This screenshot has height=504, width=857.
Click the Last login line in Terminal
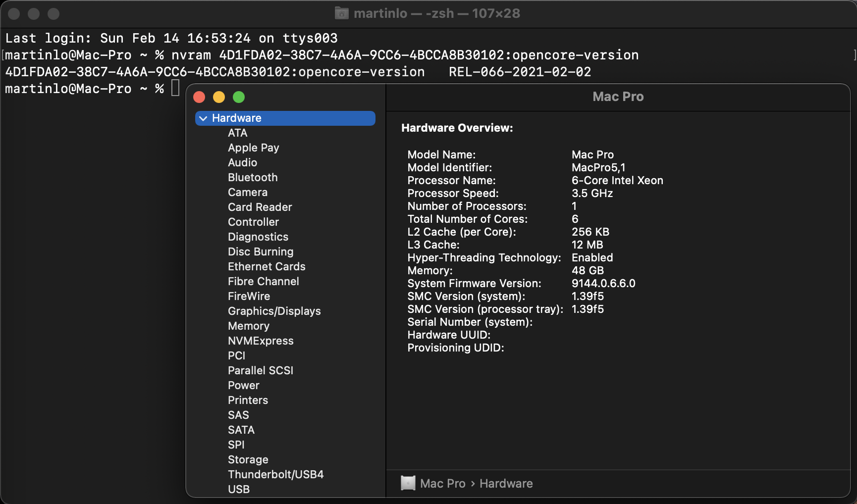(x=171, y=39)
